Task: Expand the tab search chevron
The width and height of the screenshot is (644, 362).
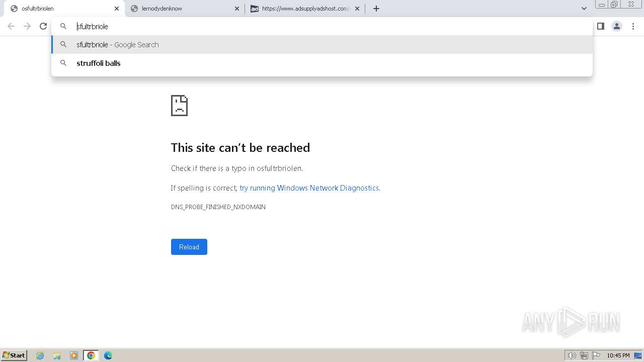Action: point(584,9)
